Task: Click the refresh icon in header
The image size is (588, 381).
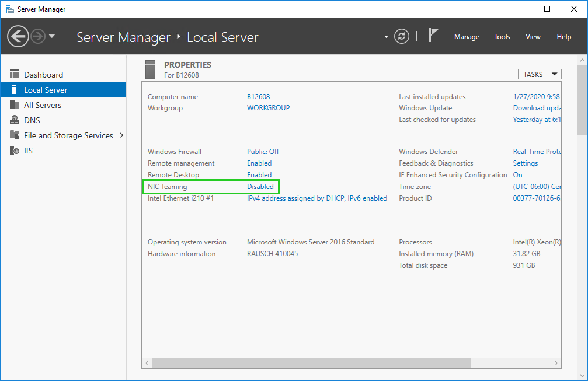Action: point(402,36)
